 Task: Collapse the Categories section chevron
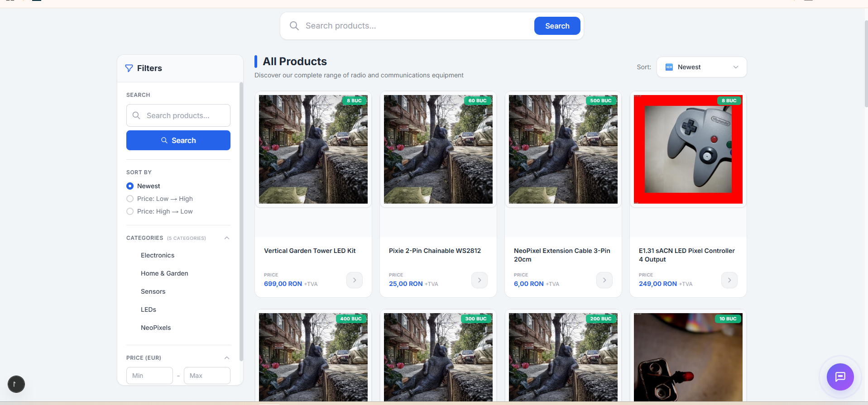(x=227, y=238)
